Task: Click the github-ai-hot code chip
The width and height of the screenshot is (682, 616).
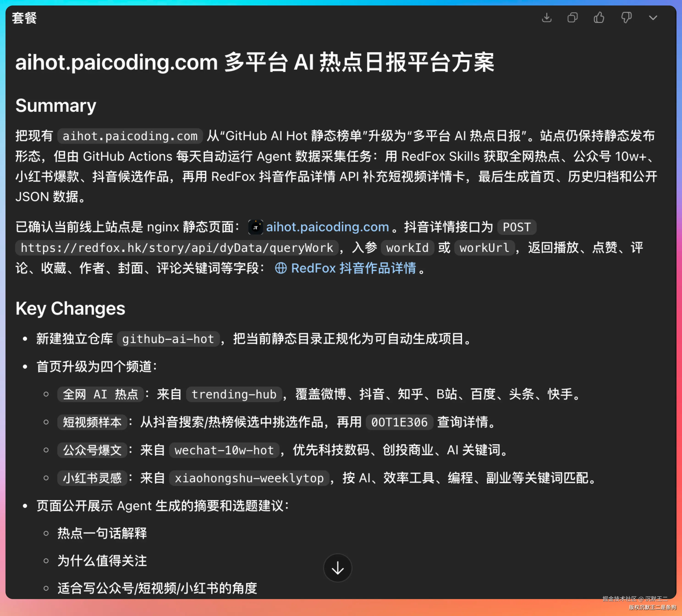Action: (168, 339)
